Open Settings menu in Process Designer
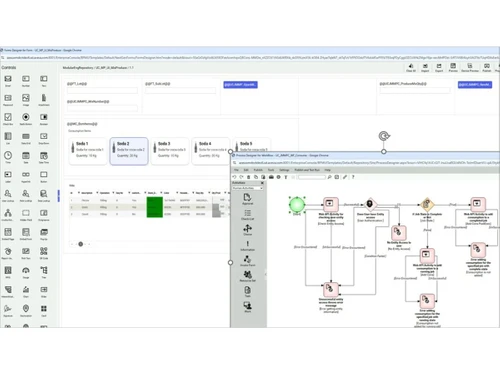The width and height of the screenshot is (500, 375). [x=284, y=170]
